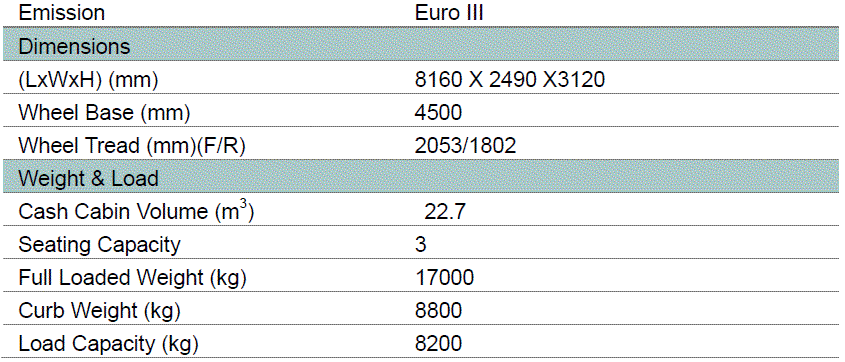Select the Cash Cabin Volume label

point(136,211)
